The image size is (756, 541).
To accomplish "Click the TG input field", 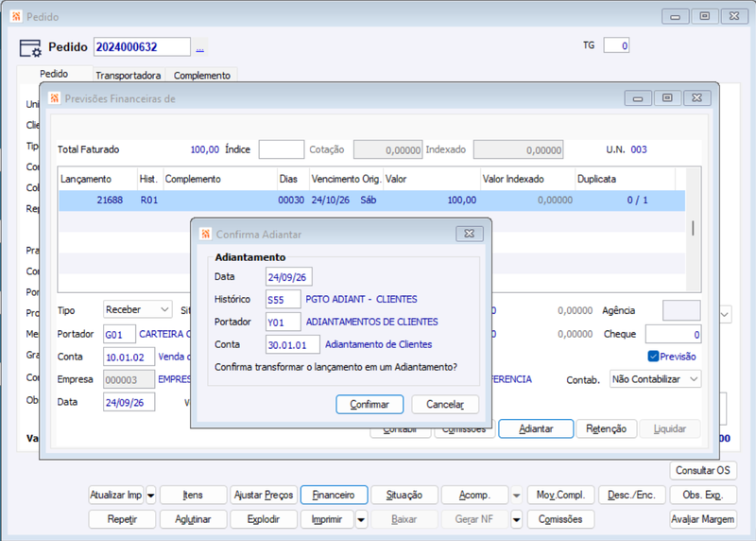I will 616,45.
